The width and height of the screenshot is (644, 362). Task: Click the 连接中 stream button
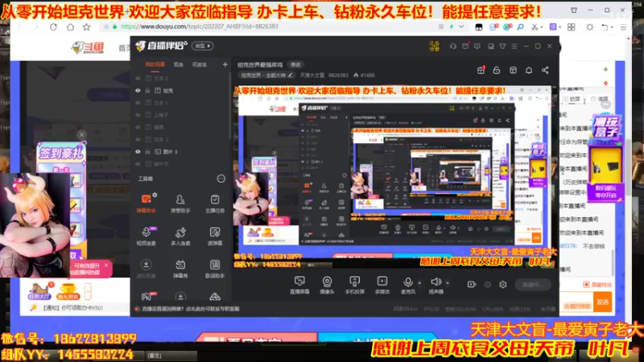533,285
